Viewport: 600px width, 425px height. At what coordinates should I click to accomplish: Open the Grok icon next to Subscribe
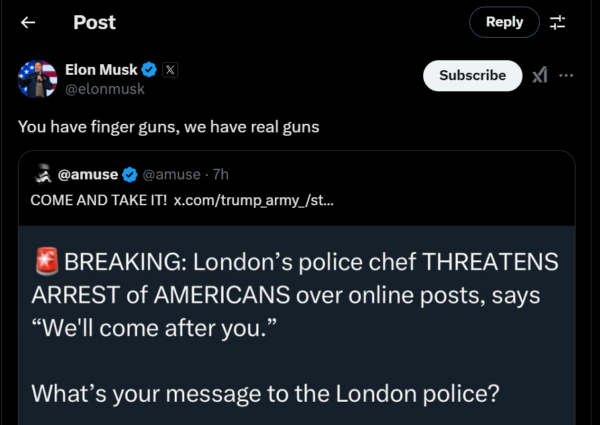tap(539, 75)
